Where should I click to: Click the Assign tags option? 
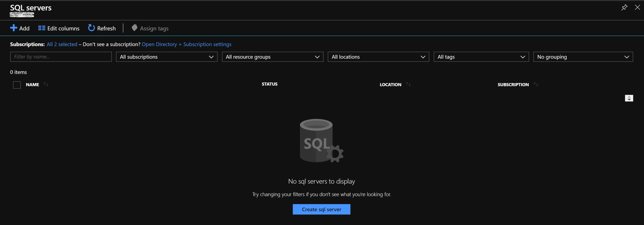click(150, 28)
